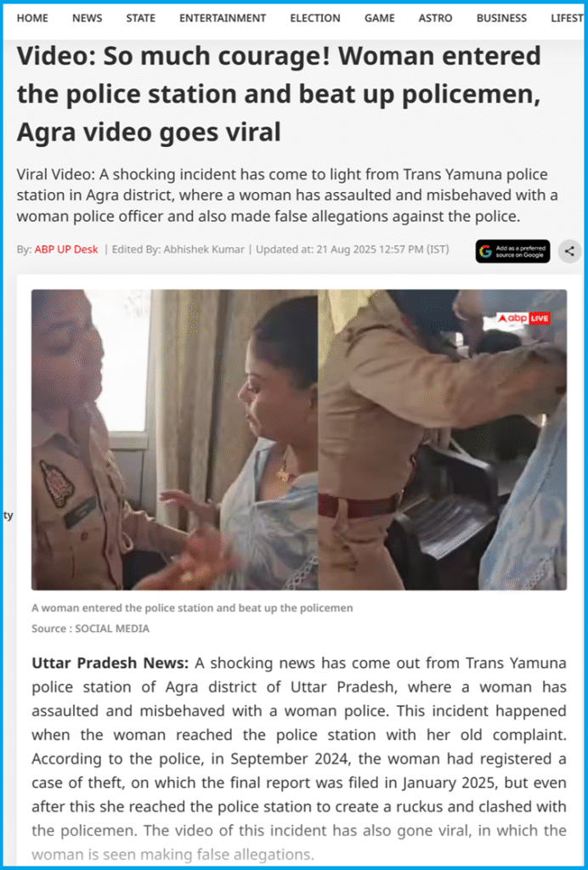Click the share icon beside article byline
This screenshot has width=588, height=870.
(569, 251)
